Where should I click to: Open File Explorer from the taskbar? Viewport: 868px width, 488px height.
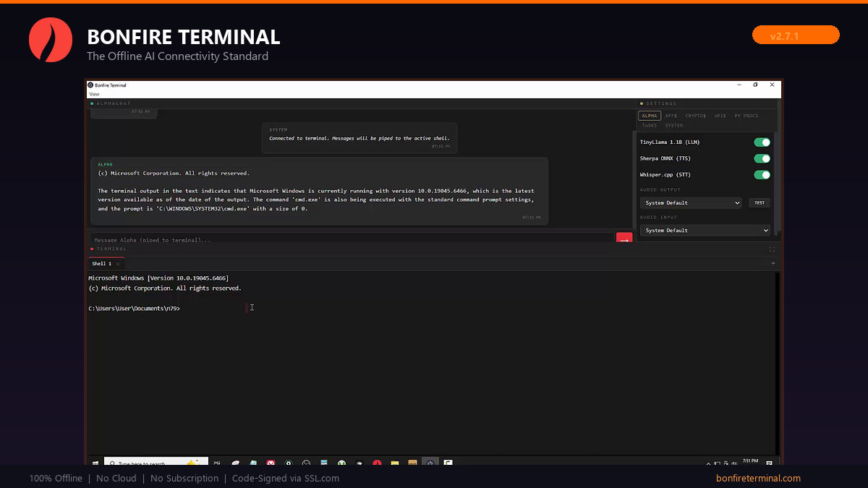tap(395, 463)
